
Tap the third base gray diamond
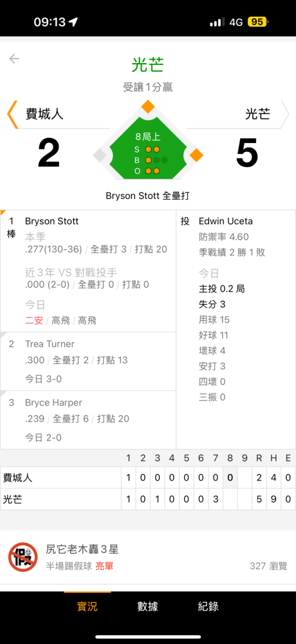pos(99,155)
